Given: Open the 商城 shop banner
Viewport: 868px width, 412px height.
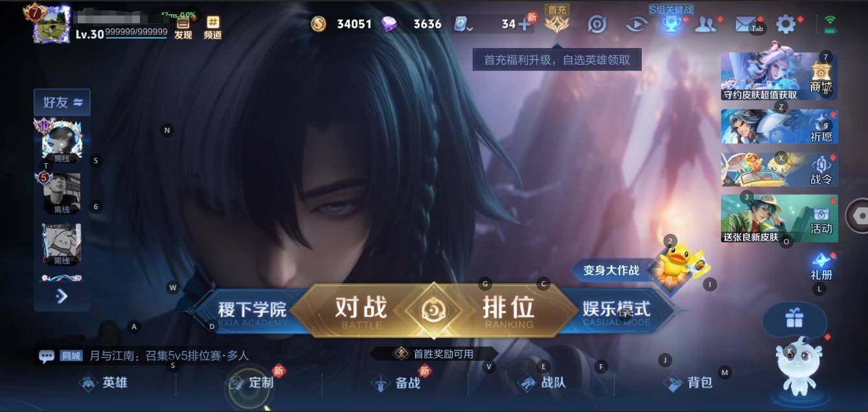Looking at the screenshot, I should [779, 76].
